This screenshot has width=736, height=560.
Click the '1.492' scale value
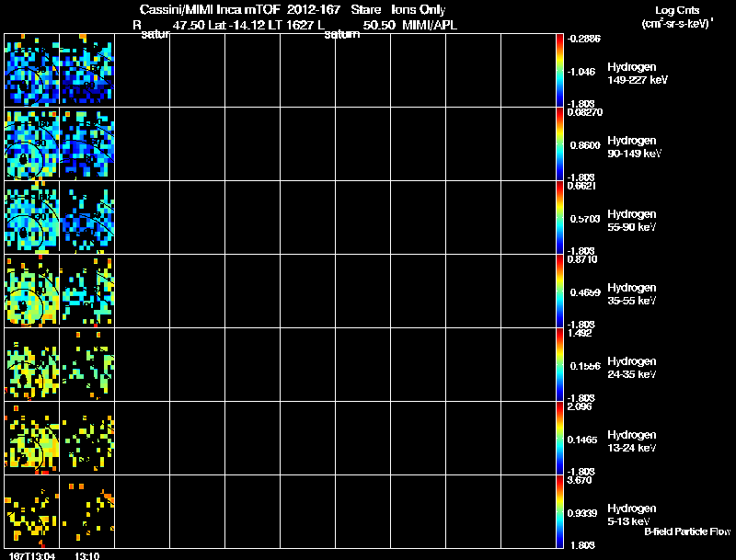(x=580, y=333)
